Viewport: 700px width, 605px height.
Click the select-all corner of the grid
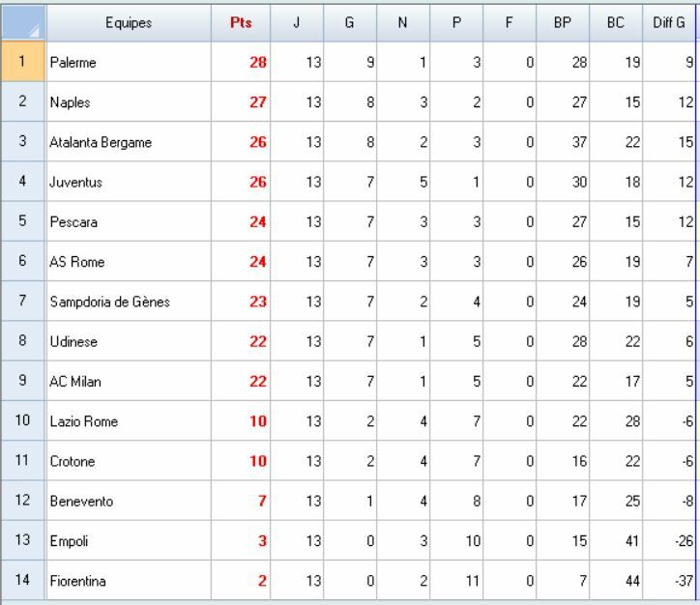23,21
